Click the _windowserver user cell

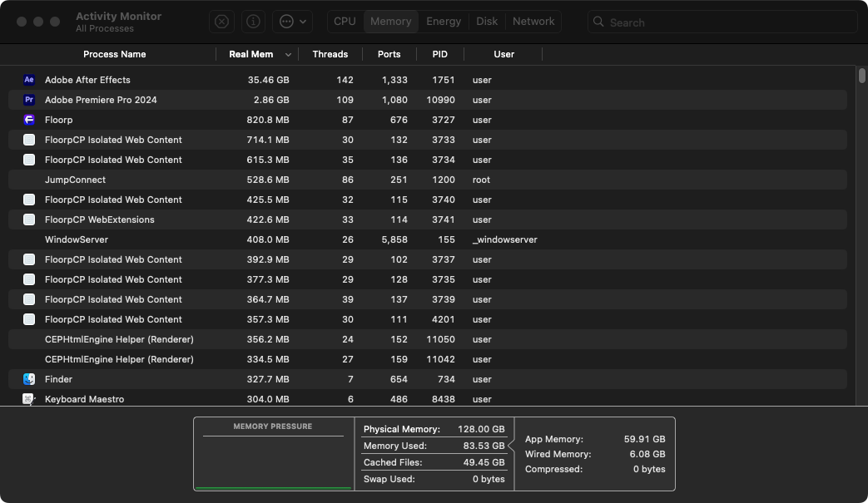pyautogui.click(x=504, y=239)
